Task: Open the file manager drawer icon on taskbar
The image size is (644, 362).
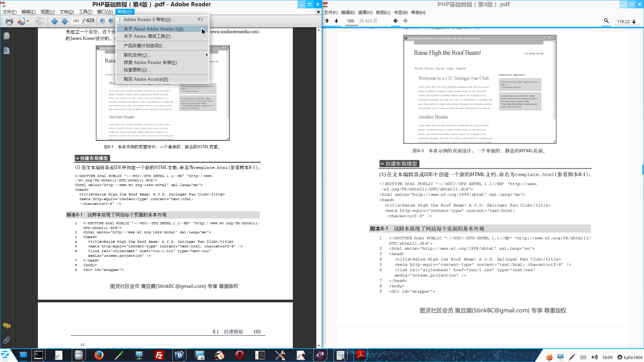Action: (79, 355)
